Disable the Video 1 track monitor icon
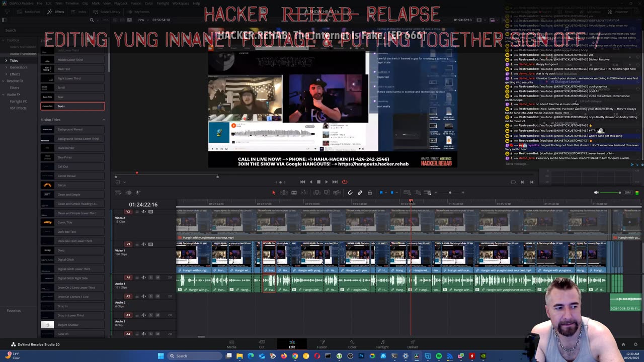Screen dimensions: 644x362 pyautogui.click(x=150, y=244)
